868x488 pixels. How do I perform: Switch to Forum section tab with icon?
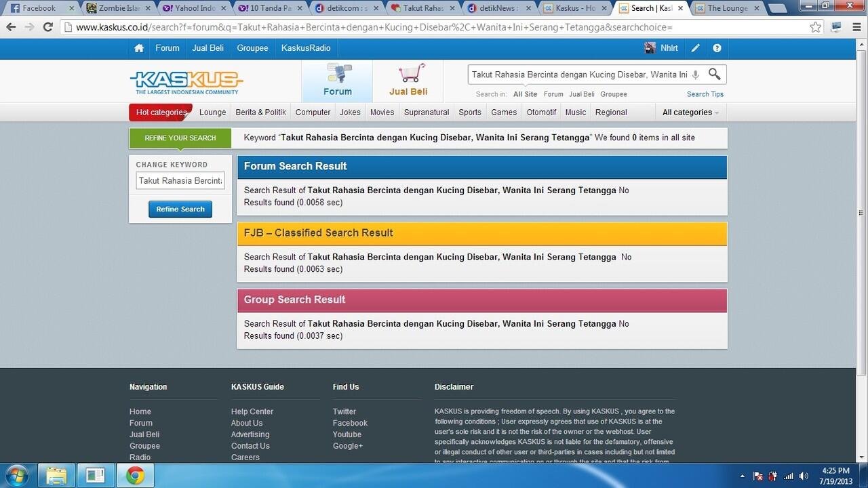(x=337, y=81)
